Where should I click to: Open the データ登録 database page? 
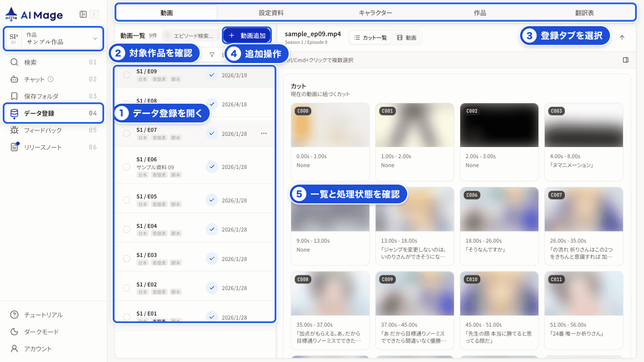click(x=54, y=113)
